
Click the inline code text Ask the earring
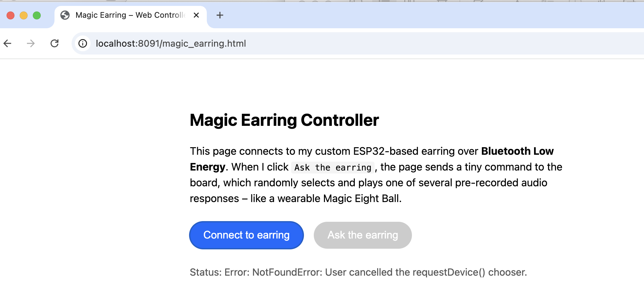[333, 168]
